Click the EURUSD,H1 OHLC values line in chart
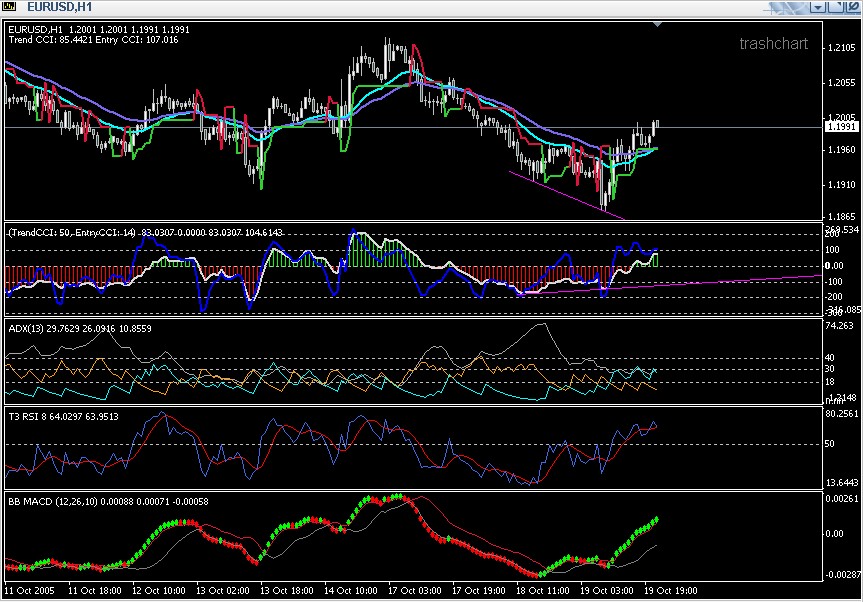This screenshot has width=863, height=602. point(99,30)
